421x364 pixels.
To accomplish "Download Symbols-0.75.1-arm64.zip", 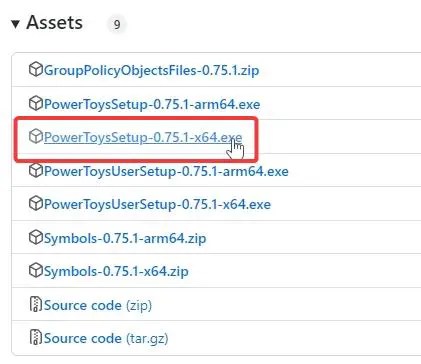I will click(125, 238).
